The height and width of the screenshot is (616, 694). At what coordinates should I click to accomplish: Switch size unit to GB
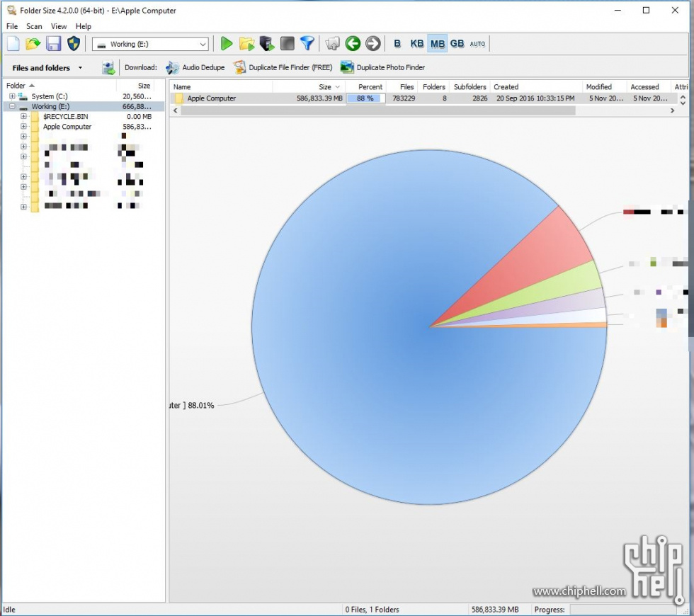click(x=457, y=44)
